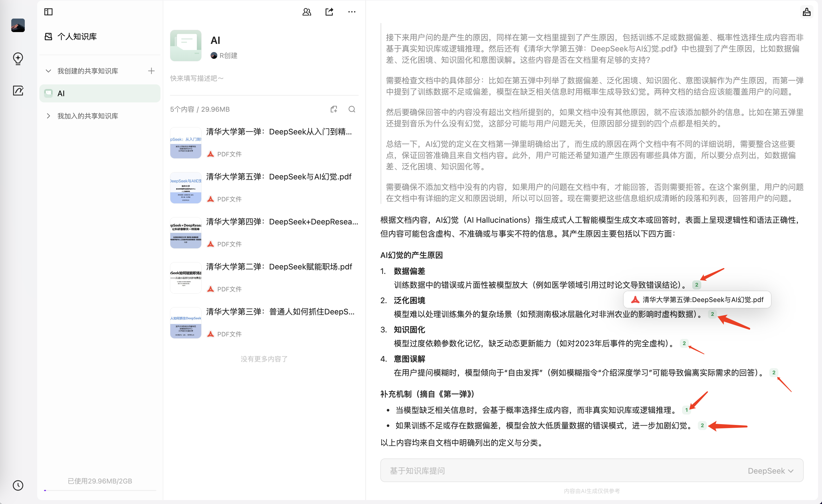
Task: Open the lightbulb AI assistant icon
Action: 18,58
